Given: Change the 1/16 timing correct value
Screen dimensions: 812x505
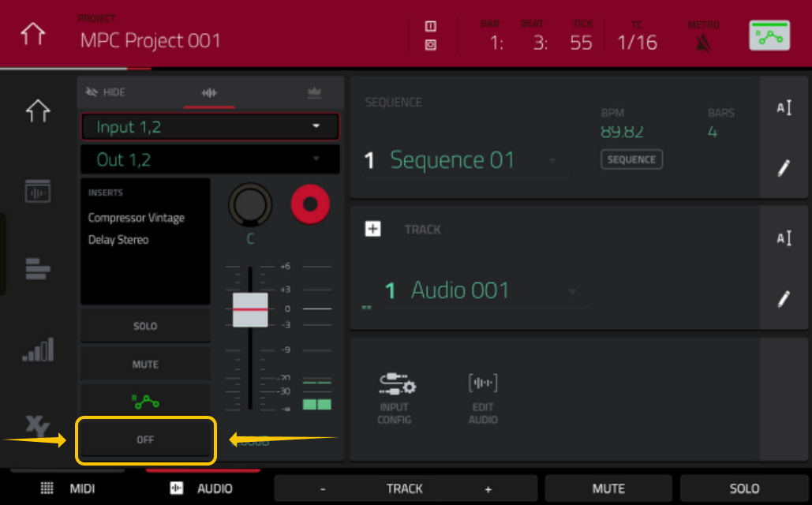Looking at the screenshot, I should point(637,43).
